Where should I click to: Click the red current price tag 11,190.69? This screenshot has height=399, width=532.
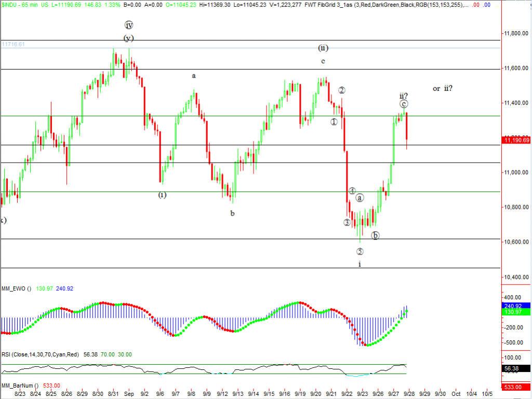(516, 140)
